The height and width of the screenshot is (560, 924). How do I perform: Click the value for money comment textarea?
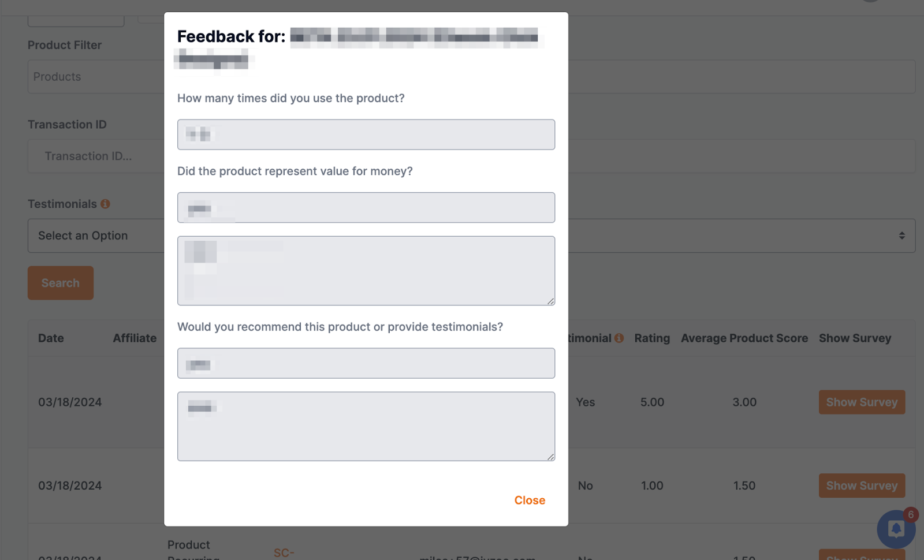click(366, 271)
